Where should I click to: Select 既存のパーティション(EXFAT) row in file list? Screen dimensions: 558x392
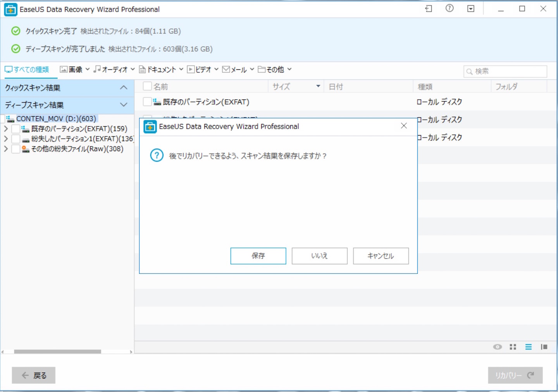tap(206, 102)
